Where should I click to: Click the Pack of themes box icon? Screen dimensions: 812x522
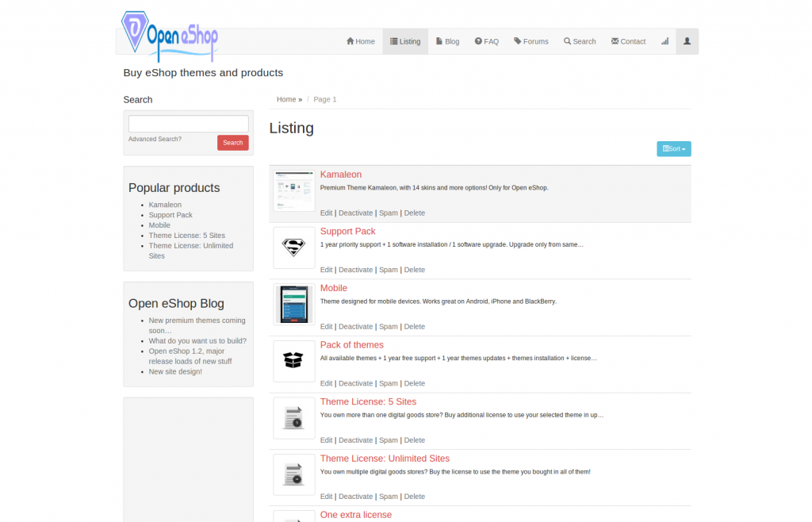(x=294, y=361)
